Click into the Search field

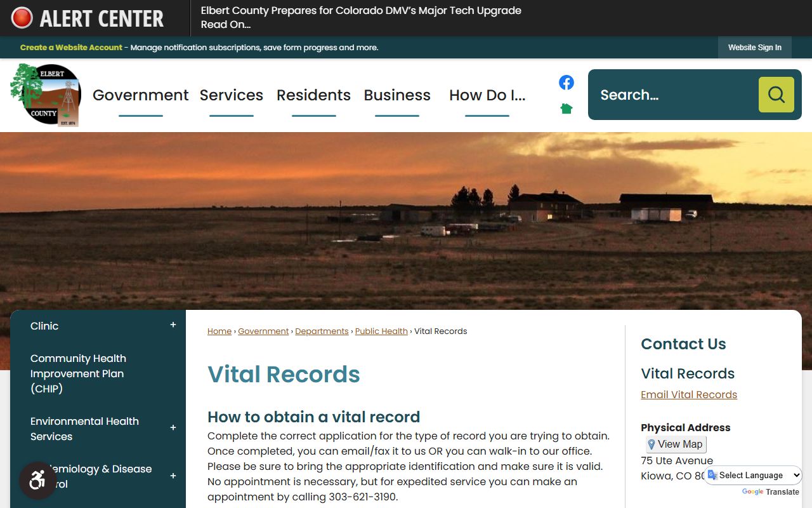[x=672, y=95]
